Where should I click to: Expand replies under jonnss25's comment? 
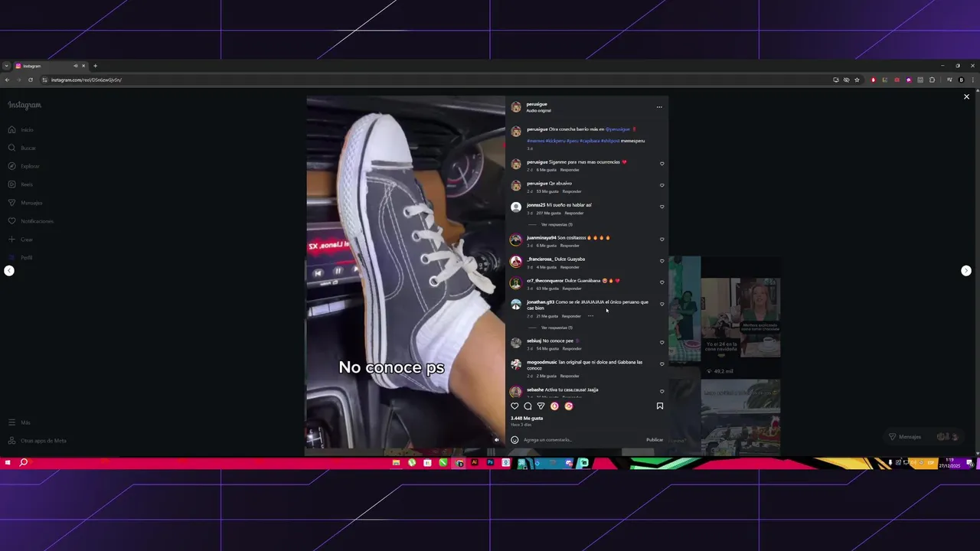point(557,224)
